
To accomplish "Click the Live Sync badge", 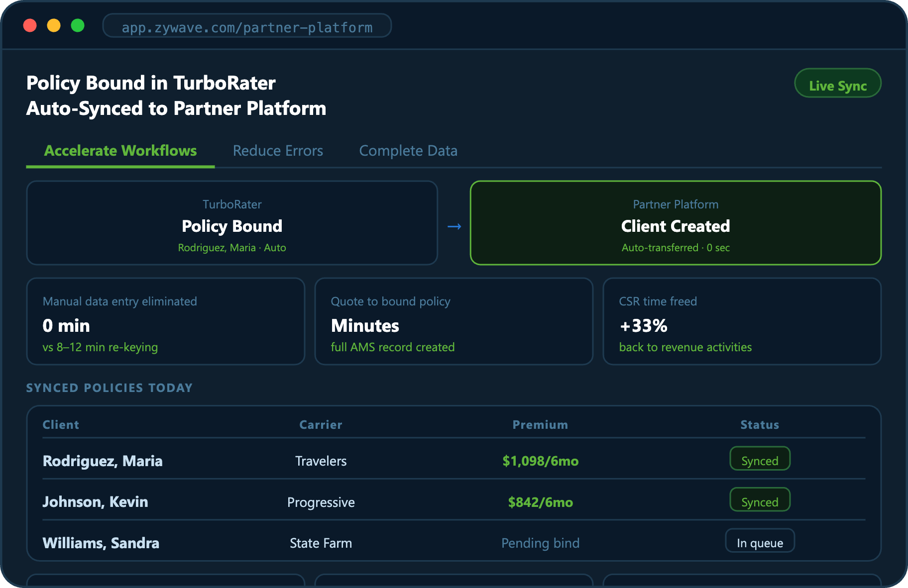I will pos(837,84).
